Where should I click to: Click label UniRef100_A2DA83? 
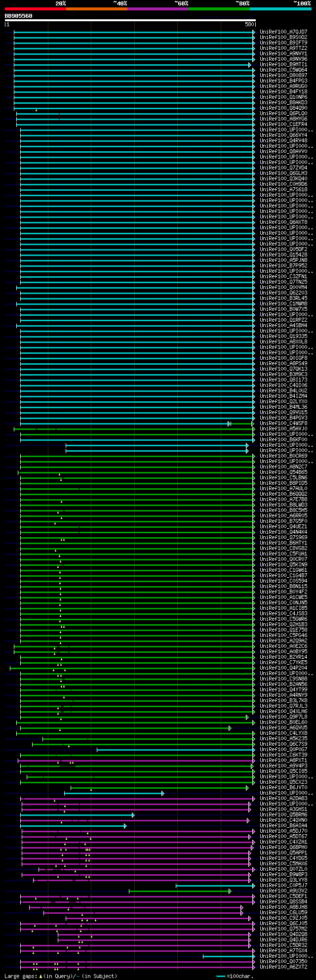click(283, 799)
